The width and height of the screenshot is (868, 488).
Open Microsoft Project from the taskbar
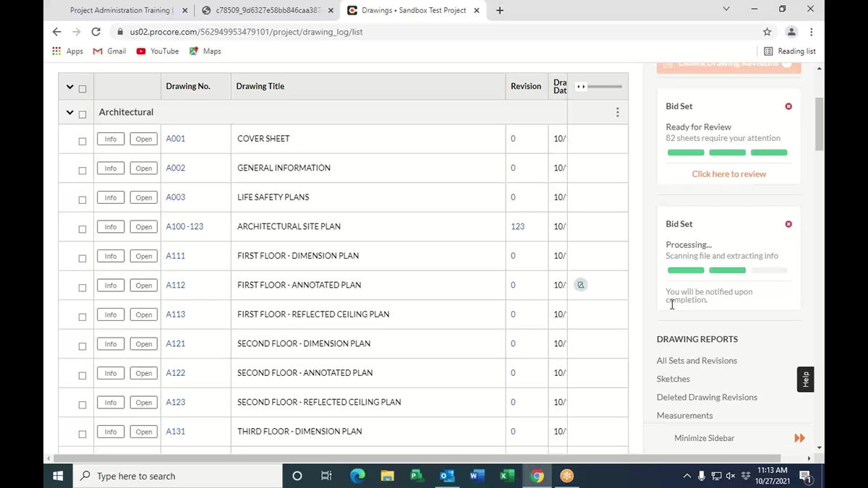coord(417,476)
